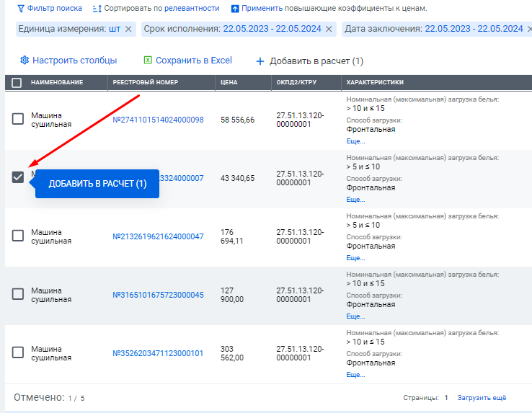
Task: Click the price 58 556,66
Action: point(237,120)
